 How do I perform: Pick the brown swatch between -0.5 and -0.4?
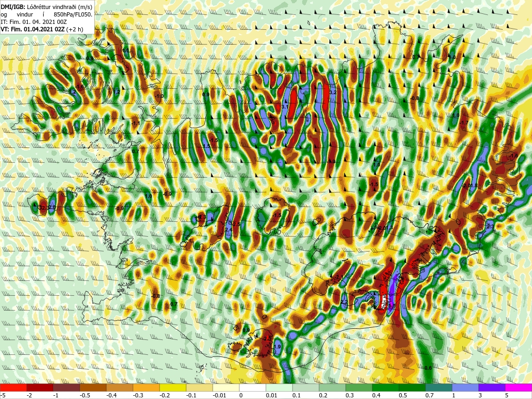pyautogui.click(x=93, y=388)
